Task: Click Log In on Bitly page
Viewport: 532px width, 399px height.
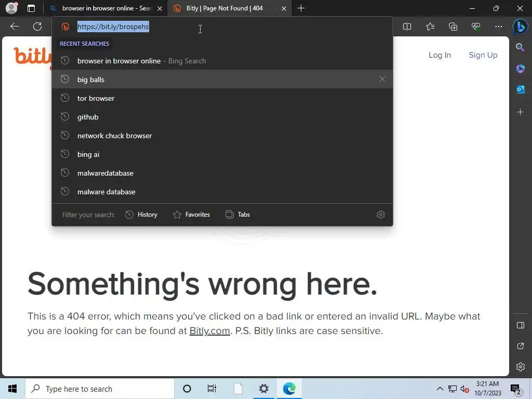Action: pos(440,55)
